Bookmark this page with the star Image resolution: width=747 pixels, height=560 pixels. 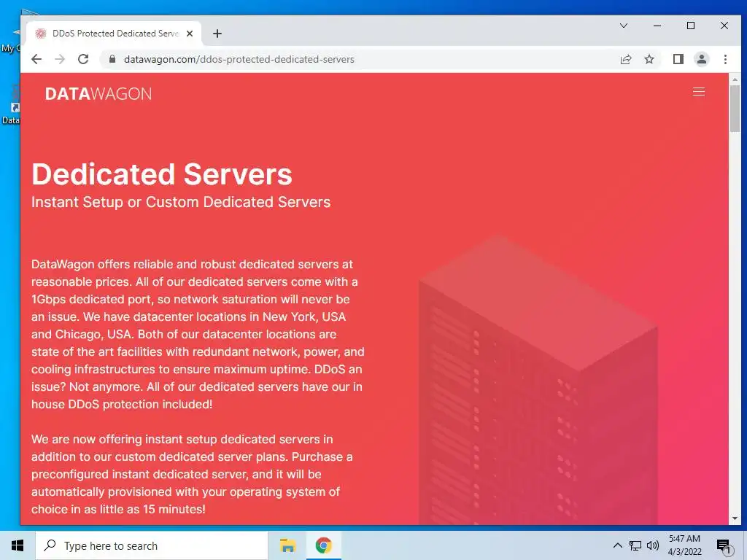point(649,59)
